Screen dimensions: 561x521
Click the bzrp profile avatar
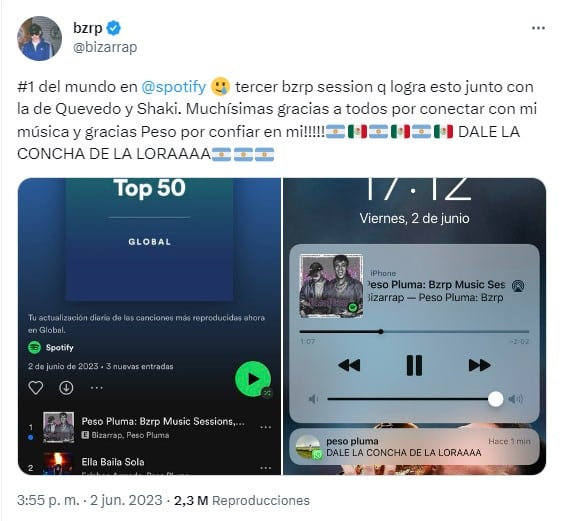coord(39,38)
